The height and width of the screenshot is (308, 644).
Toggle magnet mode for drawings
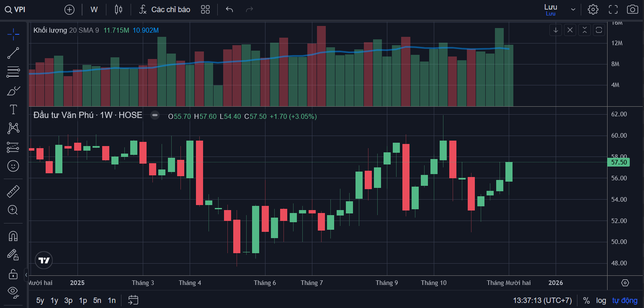tap(13, 236)
